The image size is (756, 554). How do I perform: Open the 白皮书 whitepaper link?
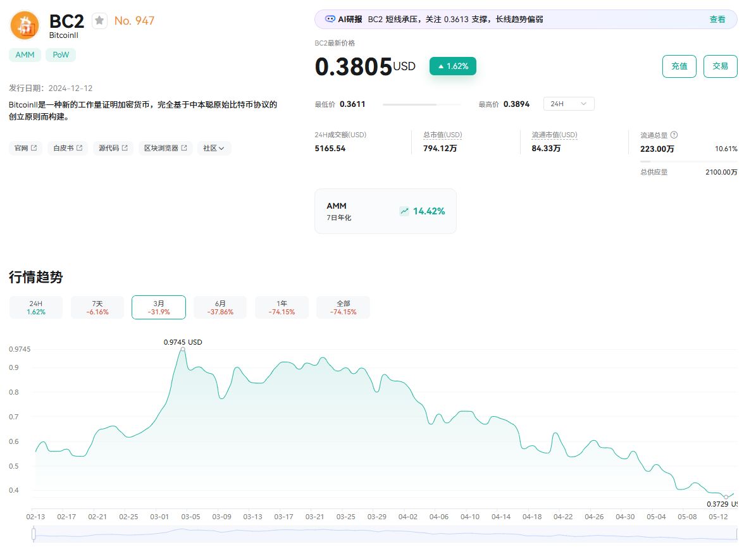pos(68,148)
